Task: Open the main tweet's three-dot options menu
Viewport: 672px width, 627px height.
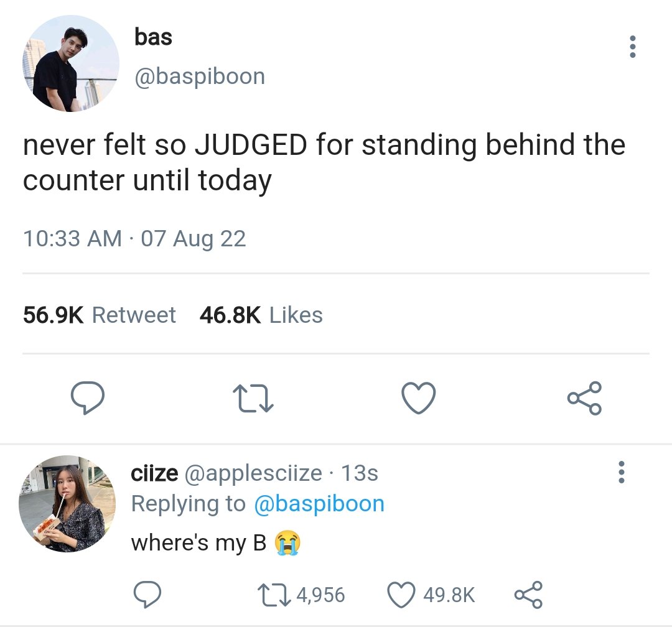Action: 632,47
